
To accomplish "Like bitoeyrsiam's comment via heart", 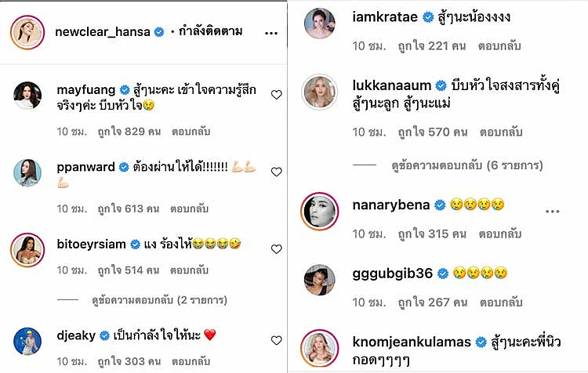I will pos(277,249).
